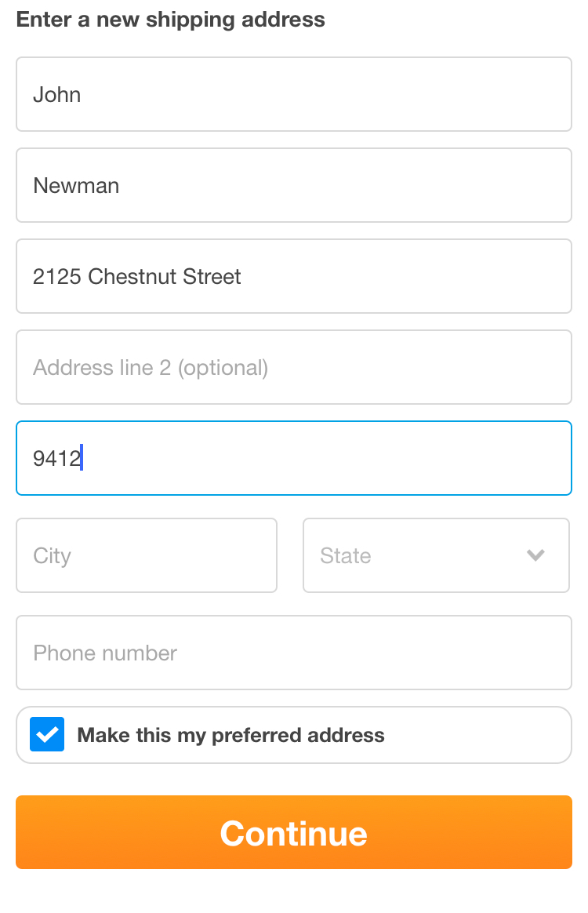Viewport: 588px width, 913px height.
Task: Click the "John" text in the first field
Action: pyautogui.click(x=56, y=95)
